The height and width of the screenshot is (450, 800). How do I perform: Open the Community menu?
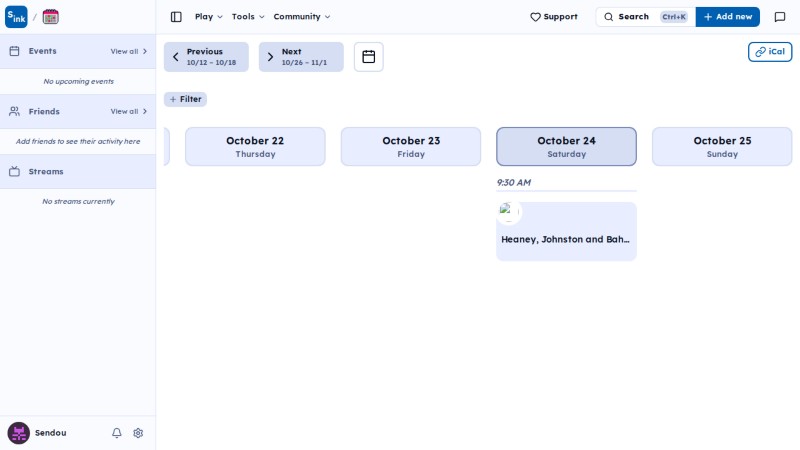[x=302, y=17]
